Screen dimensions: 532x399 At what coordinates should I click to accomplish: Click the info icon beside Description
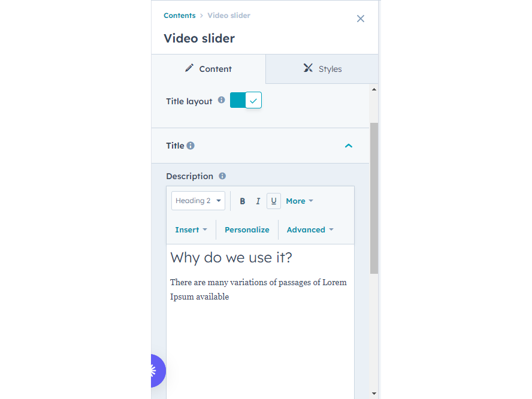222,176
